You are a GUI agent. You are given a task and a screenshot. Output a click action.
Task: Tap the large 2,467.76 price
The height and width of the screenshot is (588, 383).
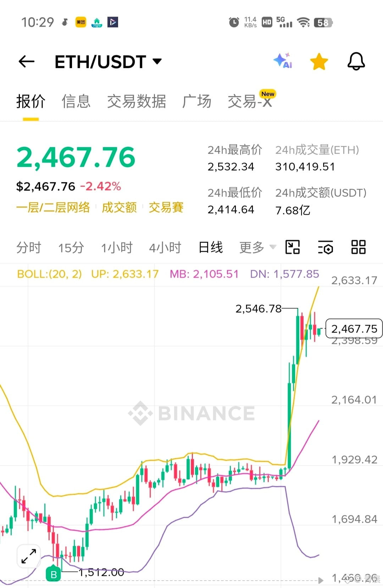point(76,157)
